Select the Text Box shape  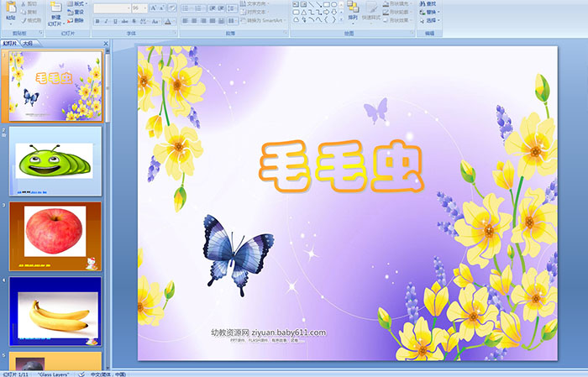(x=296, y=5)
